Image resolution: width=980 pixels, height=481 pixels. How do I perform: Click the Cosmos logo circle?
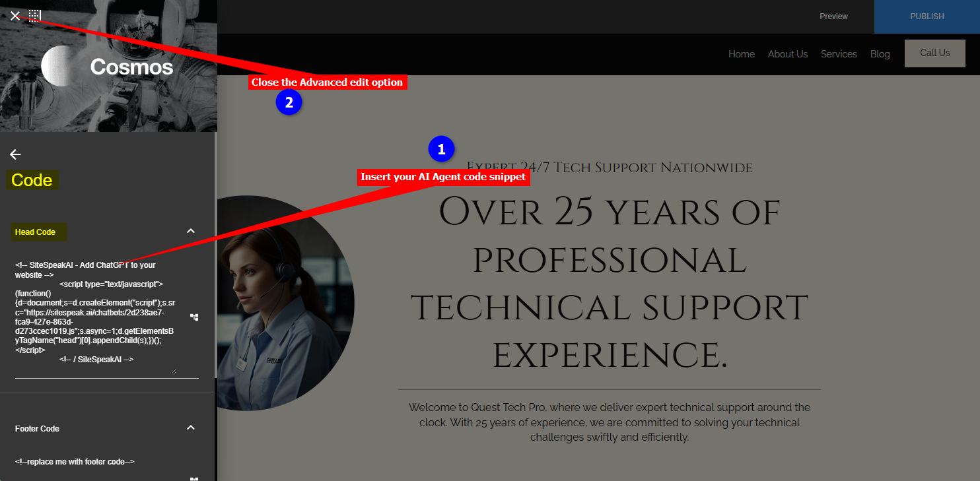[x=60, y=66]
